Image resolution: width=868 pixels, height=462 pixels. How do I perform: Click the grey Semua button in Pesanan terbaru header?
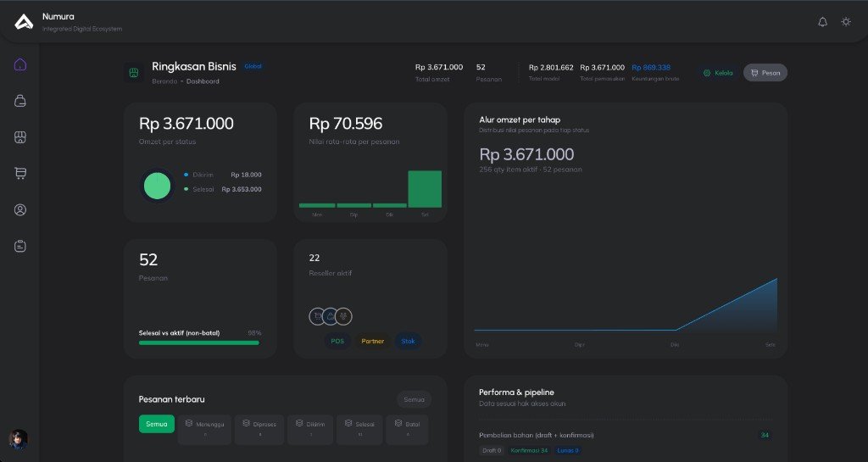[x=414, y=399]
